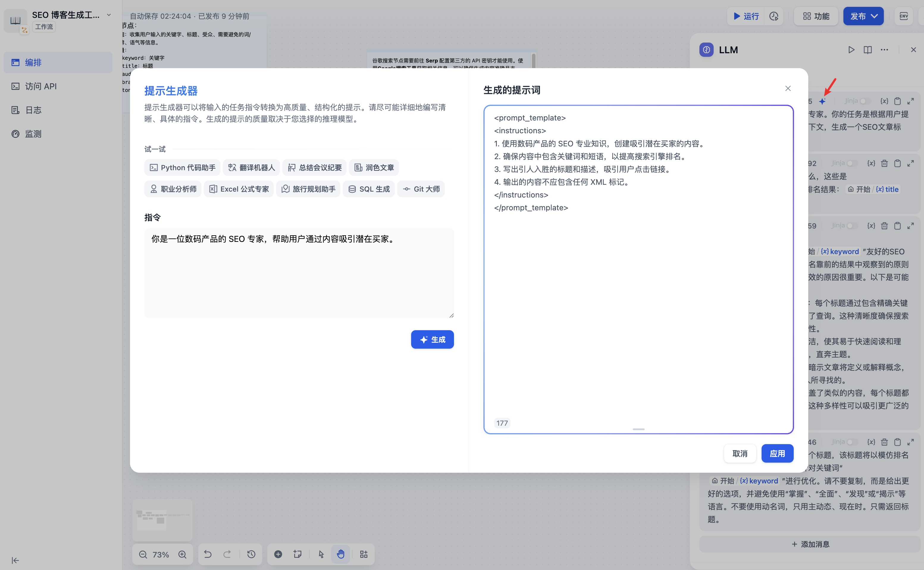The height and width of the screenshot is (570, 924).
Task: Expand the second message editor
Action: tap(910, 163)
